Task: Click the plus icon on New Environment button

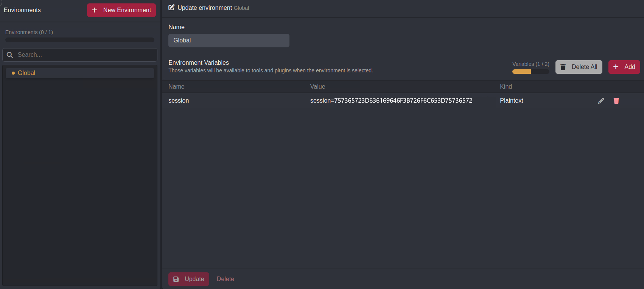Action: (x=94, y=10)
